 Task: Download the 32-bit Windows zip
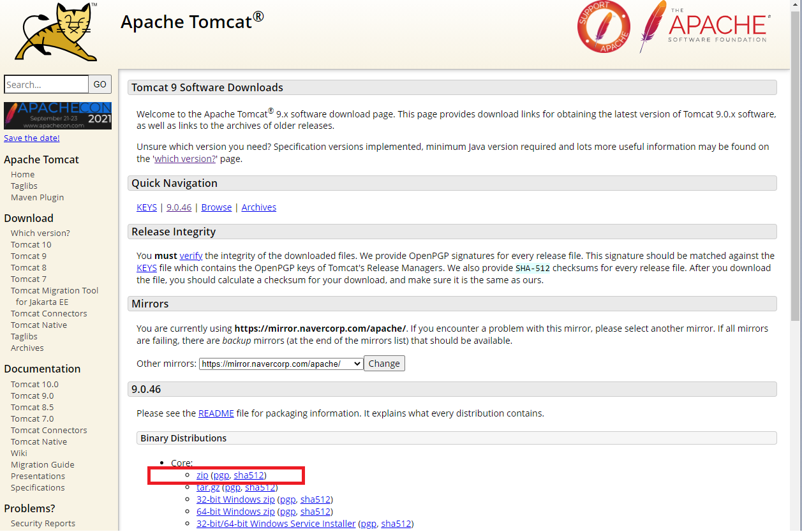pos(235,499)
